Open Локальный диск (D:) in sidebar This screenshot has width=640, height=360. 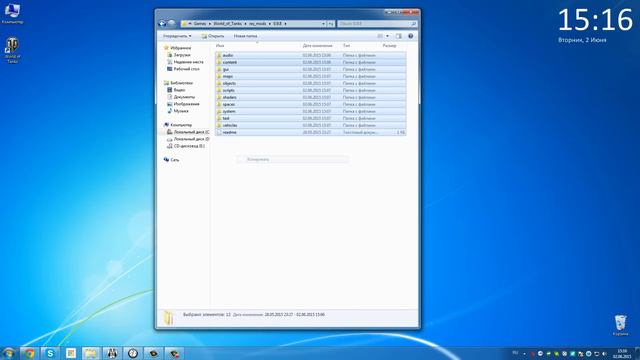188,139
